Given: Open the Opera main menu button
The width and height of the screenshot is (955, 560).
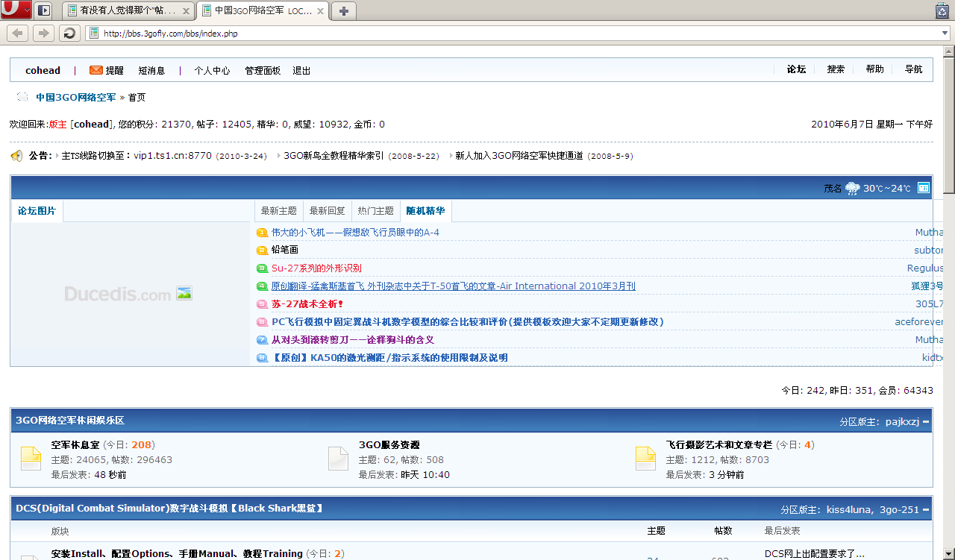Looking at the screenshot, I should [x=16, y=10].
